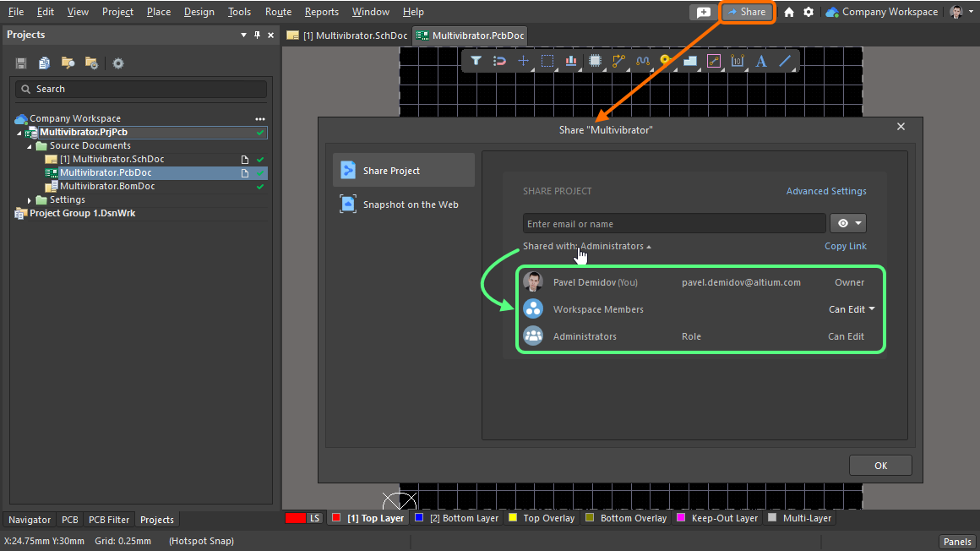Click the place component chip icon

[x=595, y=61]
